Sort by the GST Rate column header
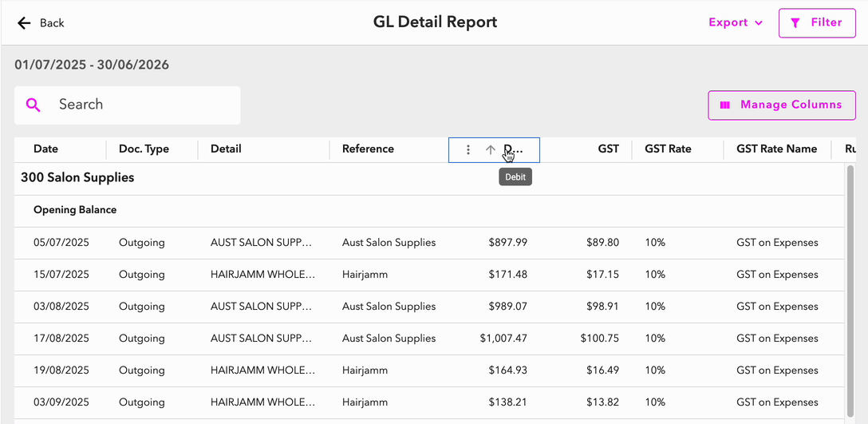 click(669, 149)
